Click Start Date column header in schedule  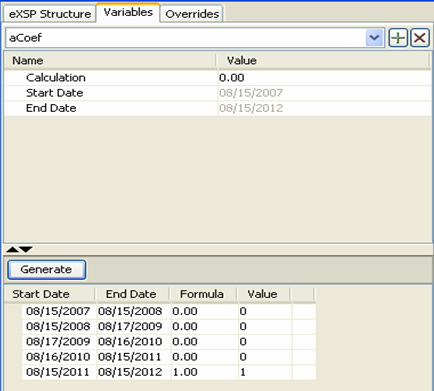click(x=50, y=294)
